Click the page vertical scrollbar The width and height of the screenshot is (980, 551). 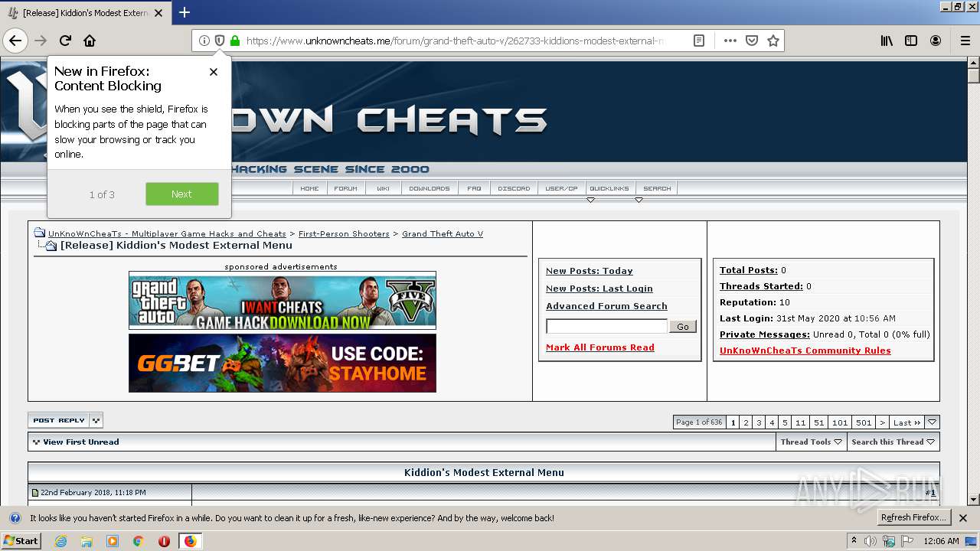(x=973, y=280)
